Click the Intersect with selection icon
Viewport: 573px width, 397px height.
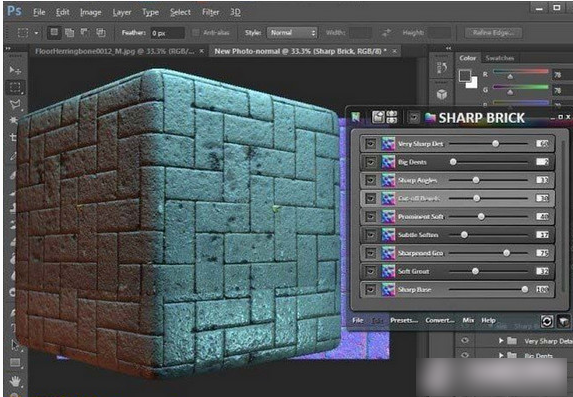point(100,33)
